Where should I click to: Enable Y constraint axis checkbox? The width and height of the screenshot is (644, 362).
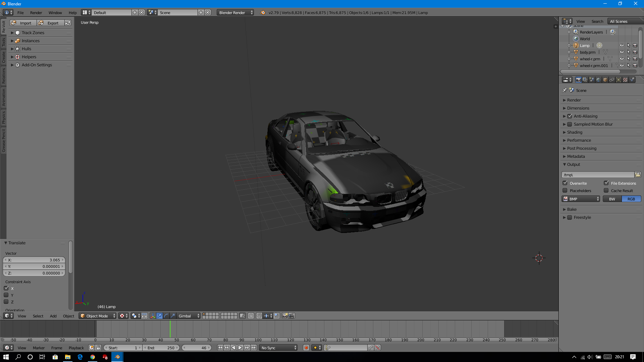click(6, 295)
